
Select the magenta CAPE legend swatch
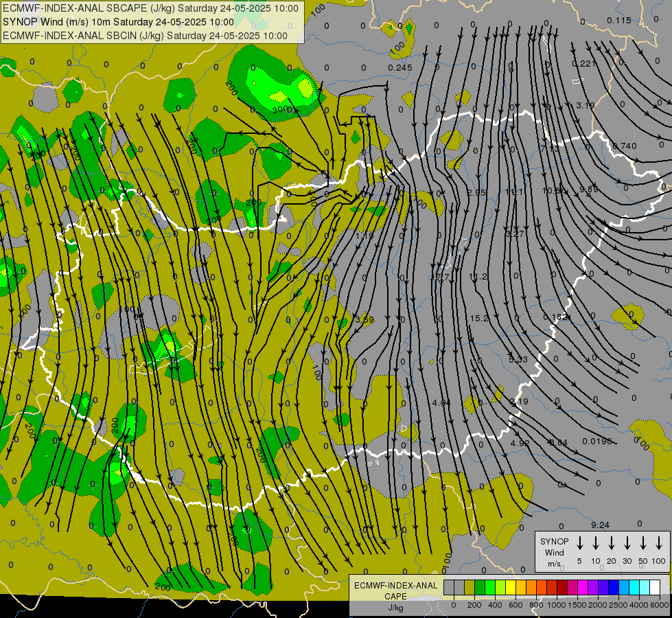point(583,587)
